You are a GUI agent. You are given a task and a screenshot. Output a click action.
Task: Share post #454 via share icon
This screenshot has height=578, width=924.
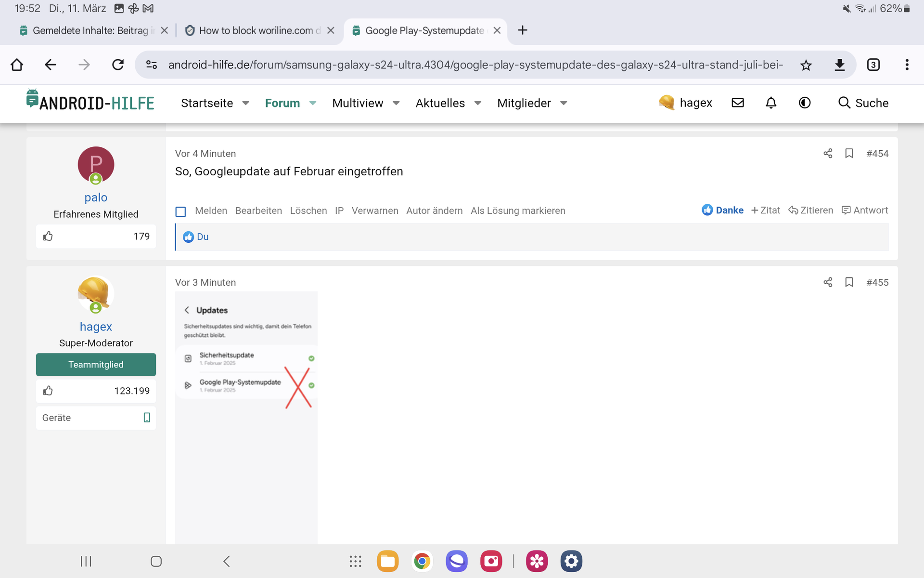point(828,154)
